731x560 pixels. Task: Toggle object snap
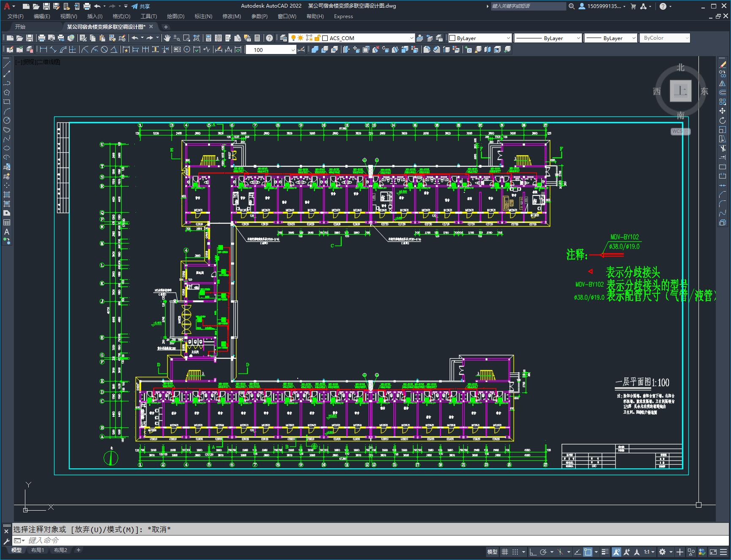pyautogui.click(x=588, y=552)
